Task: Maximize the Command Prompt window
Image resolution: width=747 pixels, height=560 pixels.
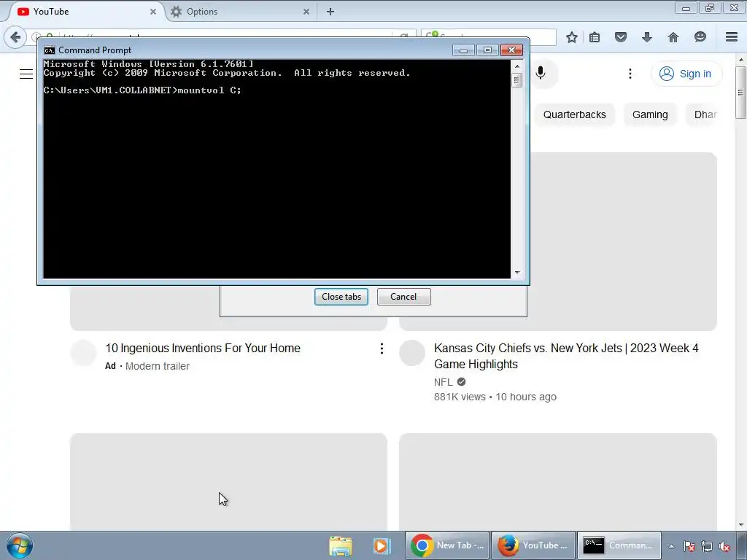Action: [x=487, y=50]
